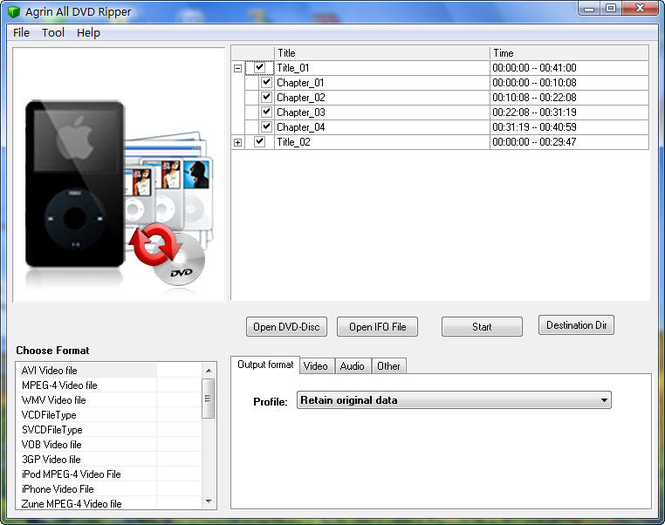Select the Chapter_03 row label

tap(301, 112)
